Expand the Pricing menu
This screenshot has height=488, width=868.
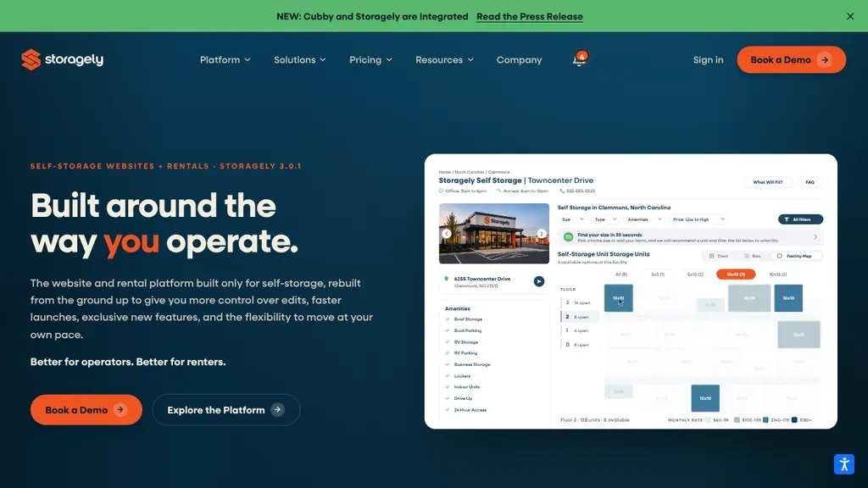point(370,60)
